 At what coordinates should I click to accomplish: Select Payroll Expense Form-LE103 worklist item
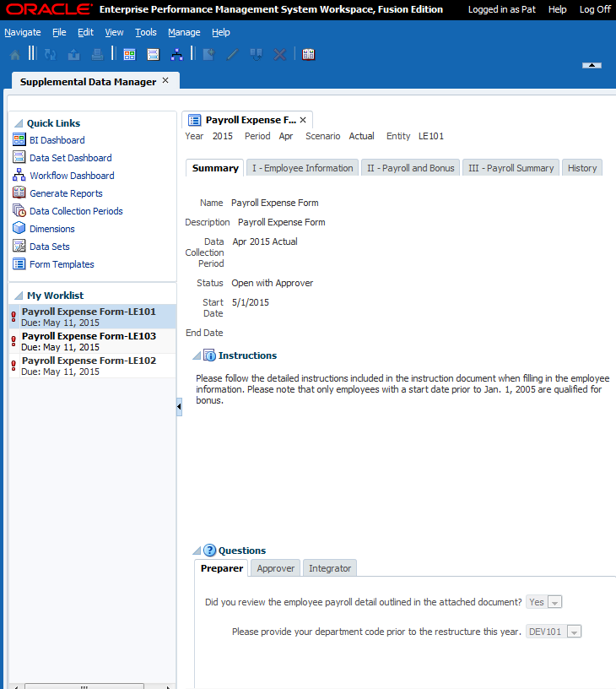pyautogui.click(x=92, y=341)
